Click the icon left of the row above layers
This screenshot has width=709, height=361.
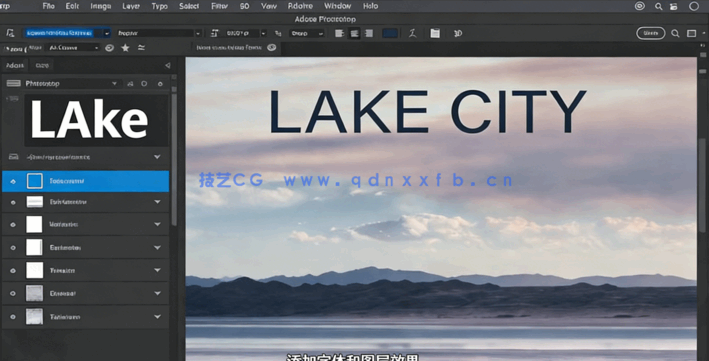click(x=14, y=157)
